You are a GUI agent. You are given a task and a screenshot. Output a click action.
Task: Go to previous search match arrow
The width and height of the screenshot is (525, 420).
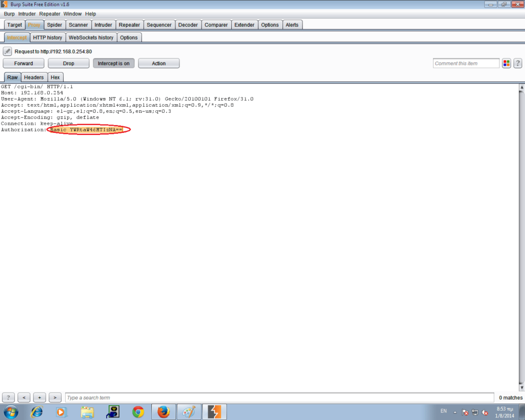pos(24,397)
